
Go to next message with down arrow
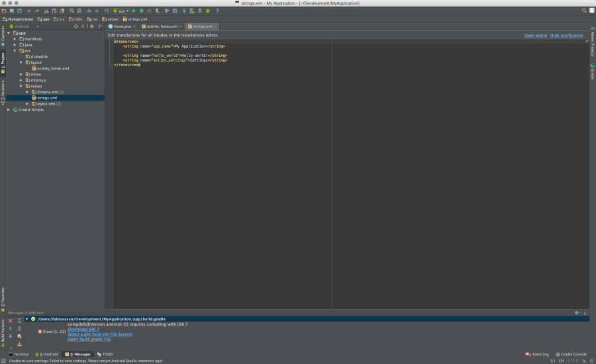pos(10,336)
